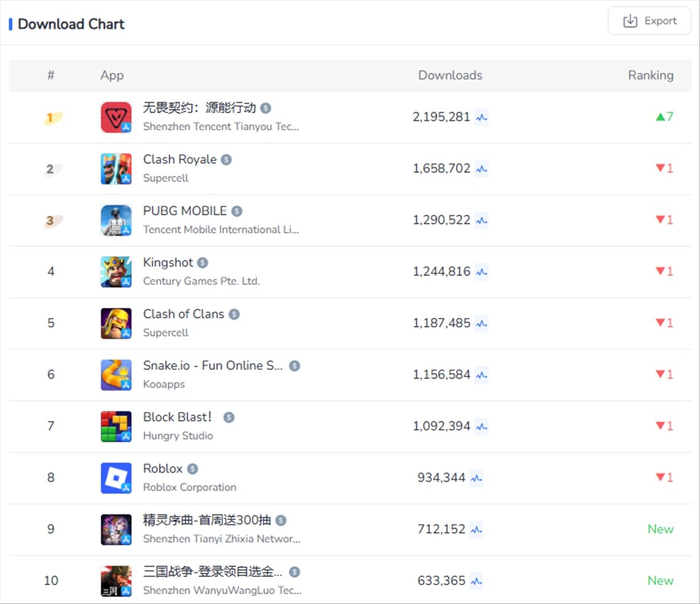Click dollar badge beside Snake.io title
Image resolution: width=700 pixels, height=604 pixels.
point(295,366)
